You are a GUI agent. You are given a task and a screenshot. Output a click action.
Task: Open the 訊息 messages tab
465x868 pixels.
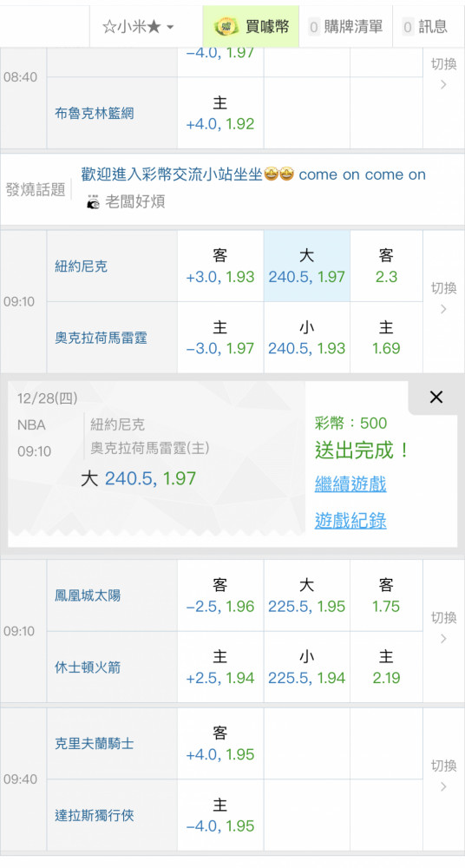click(425, 27)
